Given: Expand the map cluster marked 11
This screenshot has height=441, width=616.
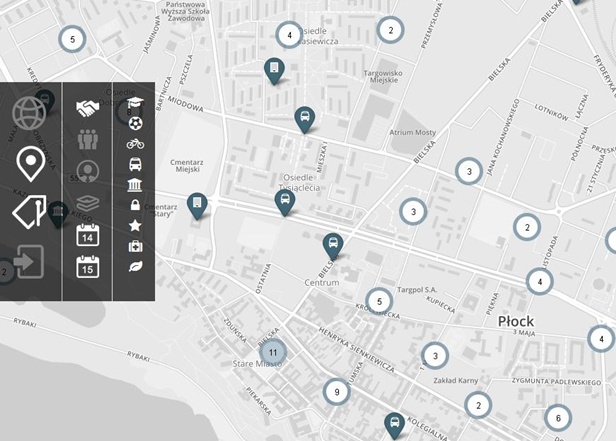Looking at the screenshot, I should [x=273, y=351].
